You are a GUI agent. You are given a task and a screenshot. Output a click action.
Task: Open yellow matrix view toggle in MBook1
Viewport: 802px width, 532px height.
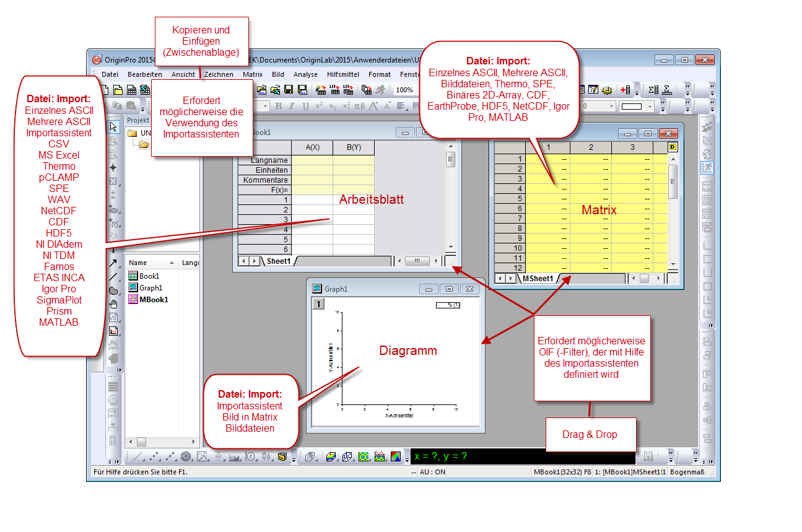tap(673, 147)
